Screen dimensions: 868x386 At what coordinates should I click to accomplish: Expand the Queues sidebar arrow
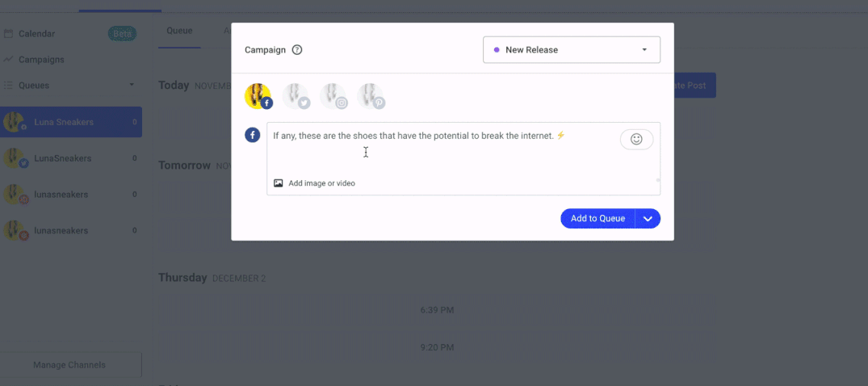132,85
